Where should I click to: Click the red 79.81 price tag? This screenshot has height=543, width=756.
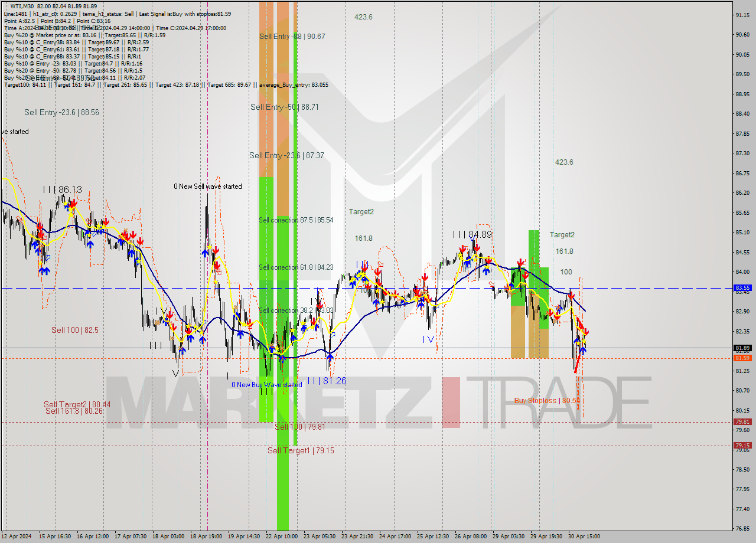[x=742, y=422]
